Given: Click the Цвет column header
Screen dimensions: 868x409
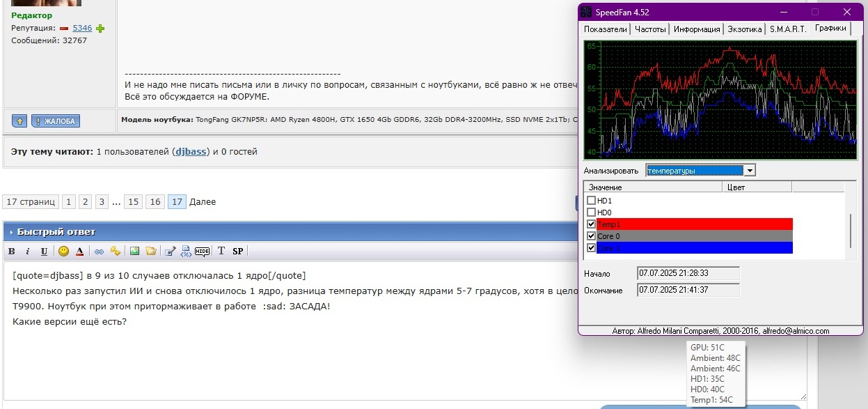Looking at the screenshot, I should [757, 187].
